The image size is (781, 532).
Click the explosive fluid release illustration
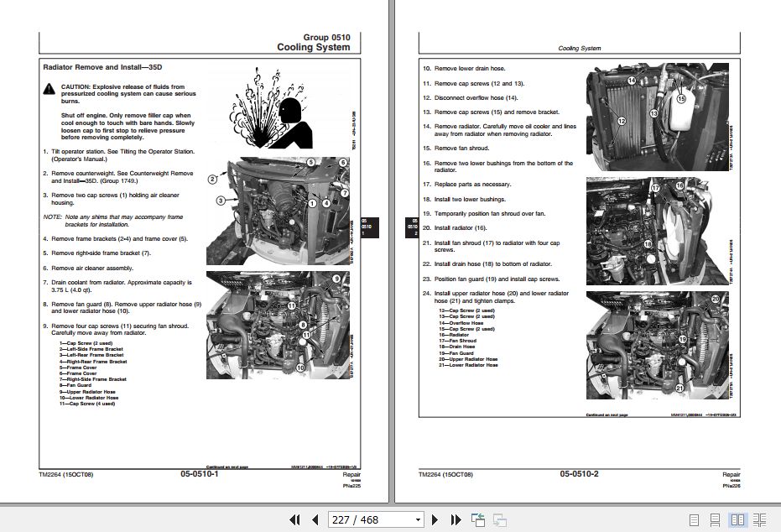click(271, 107)
